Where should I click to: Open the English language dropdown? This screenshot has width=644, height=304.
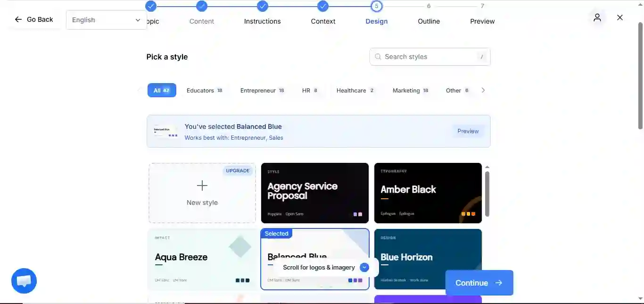pos(107,20)
